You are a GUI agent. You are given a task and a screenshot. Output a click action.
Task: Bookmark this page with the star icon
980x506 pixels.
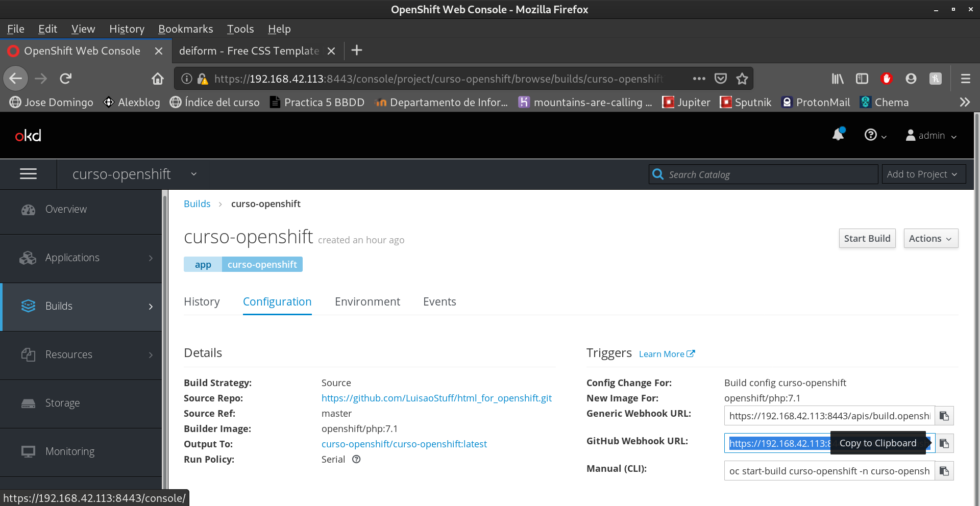point(742,79)
